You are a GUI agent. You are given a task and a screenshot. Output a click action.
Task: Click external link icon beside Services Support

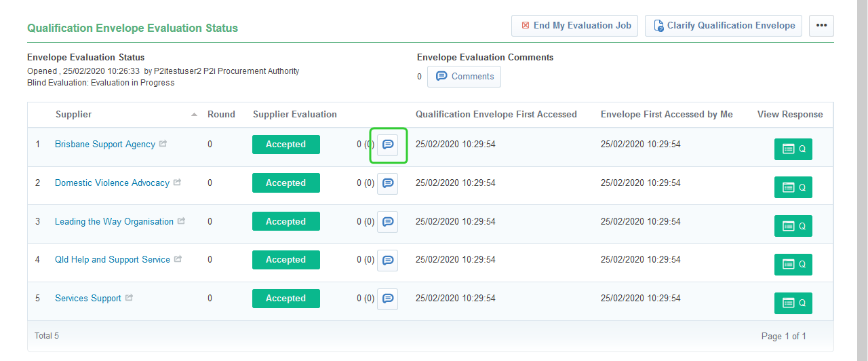tap(129, 298)
